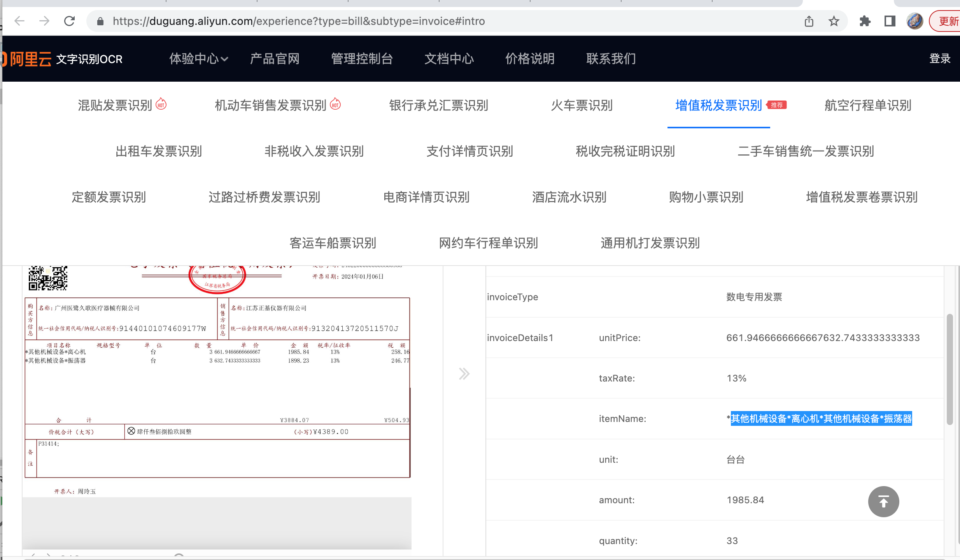This screenshot has width=960, height=560.
Task: Select the 过路过桥费发票识别 tab
Action: (x=265, y=197)
